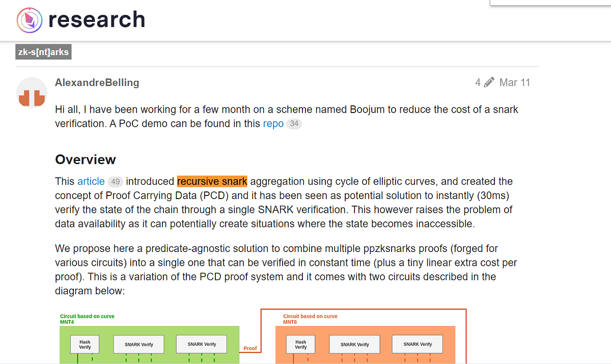Open the "article" hyperlink in Overview
Viewport: 611px width, 364px height.
tap(91, 181)
